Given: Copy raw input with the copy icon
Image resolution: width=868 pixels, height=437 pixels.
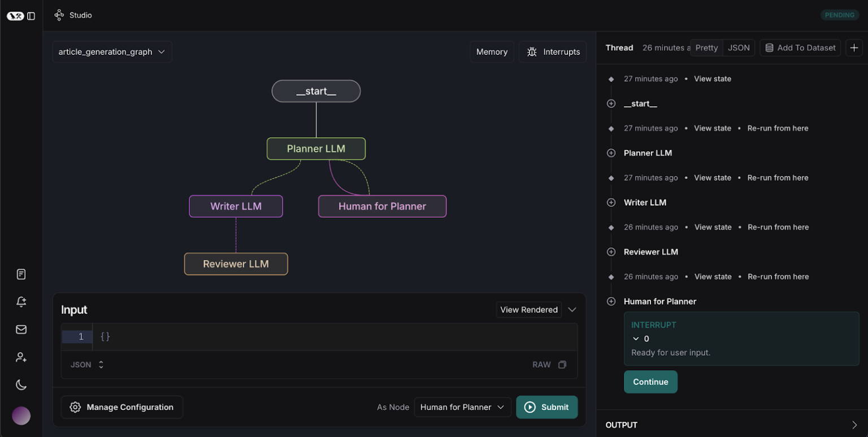Looking at the screenshot, I should (x=562, y=365).
